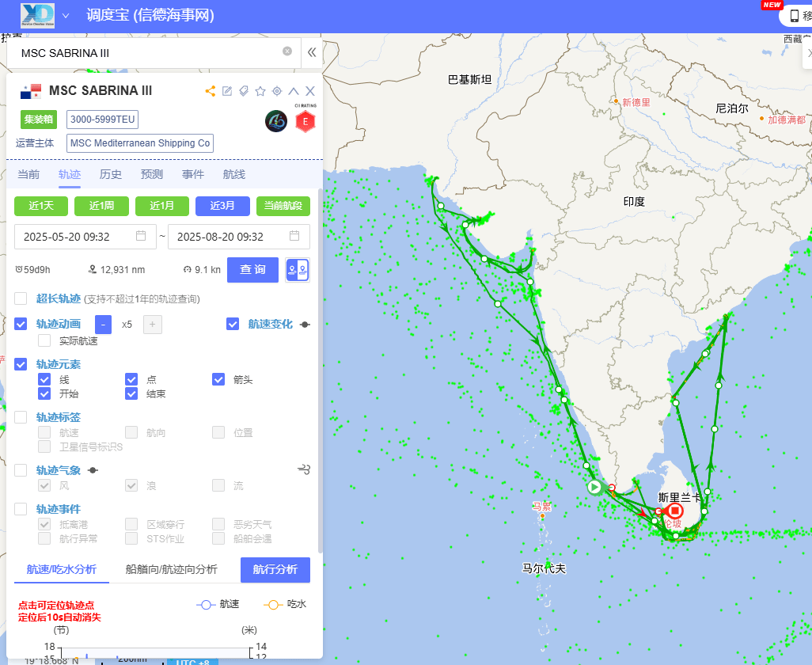Click the red CII rating E badge
The height and width of the screenshot is (665, 812).
click(305, 122)
